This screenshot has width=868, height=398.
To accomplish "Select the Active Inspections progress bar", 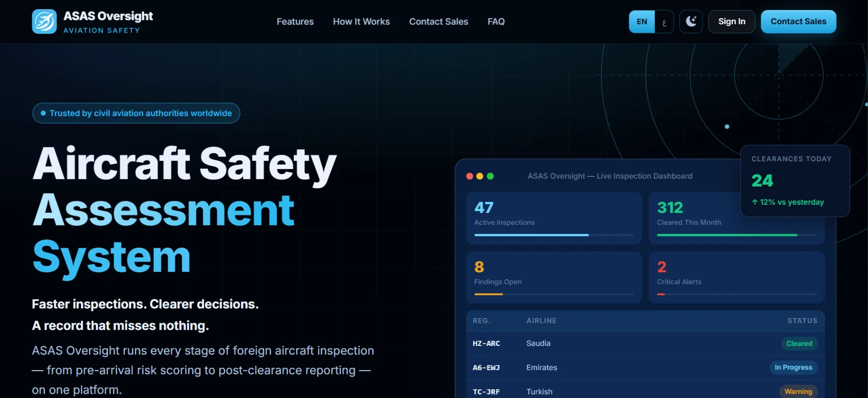I will pyautogui.click(x=554, y=235).
